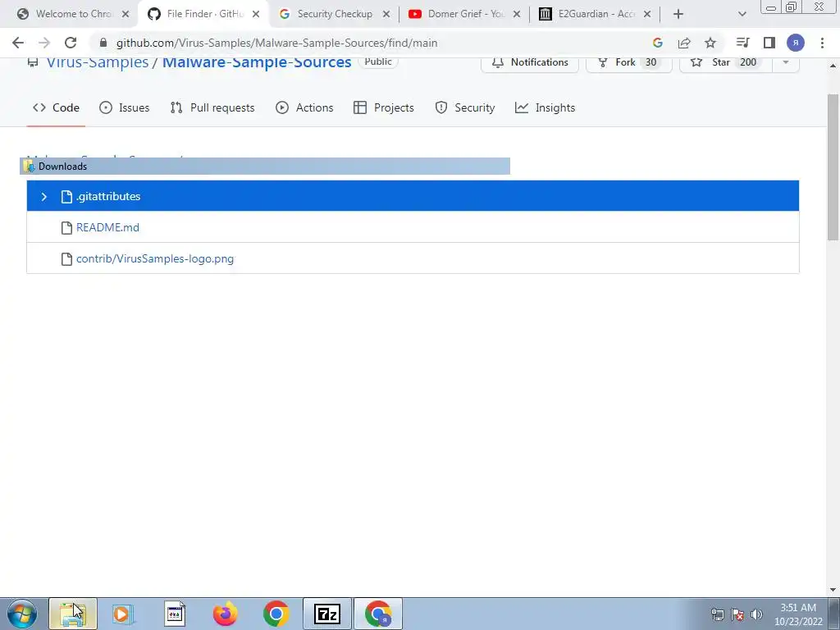The width and height of the screenshot is (840, 630).
Task: Close the File Finder GitHub tab
Action: [256, 14]
